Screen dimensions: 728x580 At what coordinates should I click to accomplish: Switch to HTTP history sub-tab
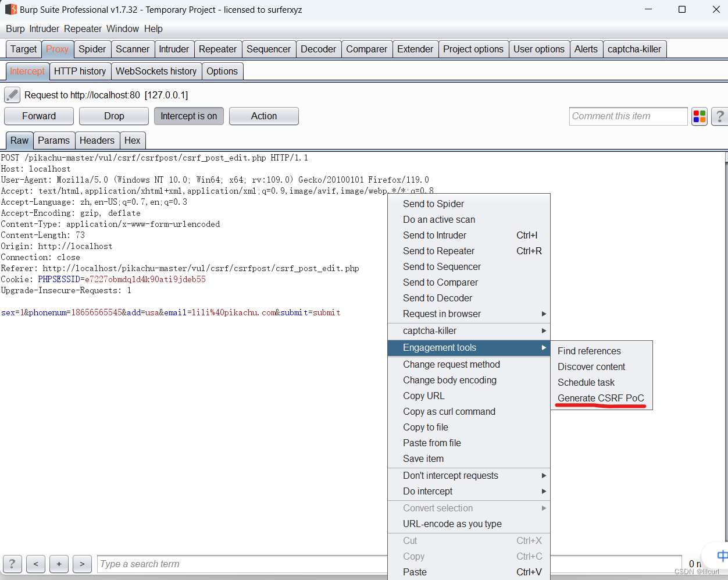point(80,71)
